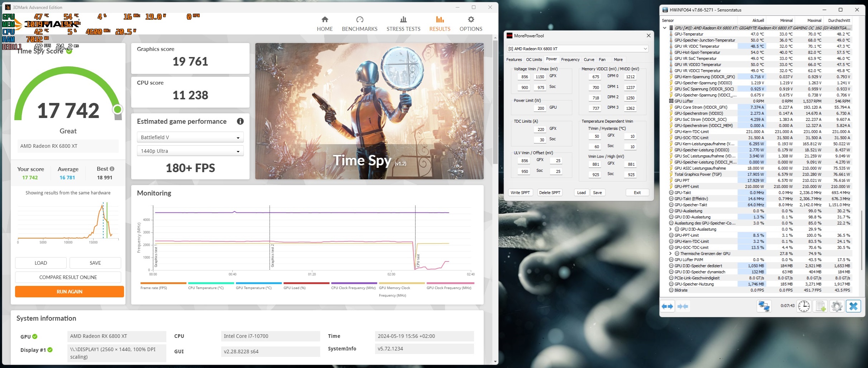This screenshot has height=368, width=868.
Task: Click COMPARE RESULT ONLINE
Action: point(68,277)
